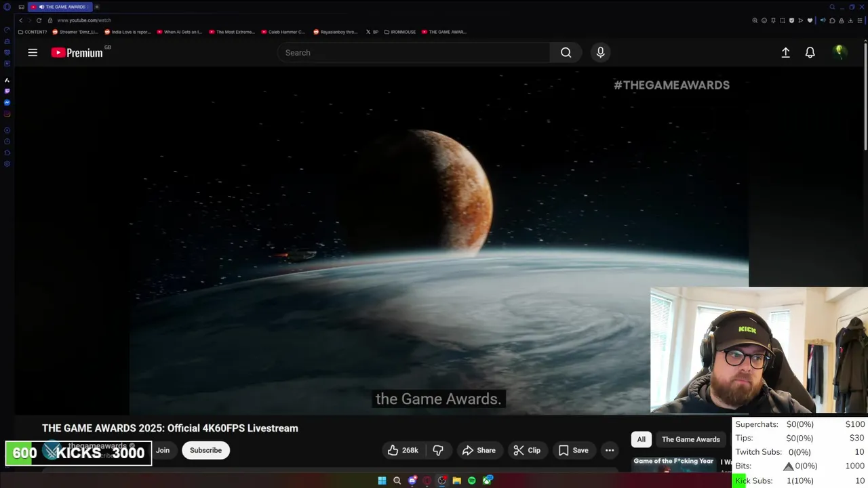
Task: Reload the page with refresh icon
Action: (39, 20)
